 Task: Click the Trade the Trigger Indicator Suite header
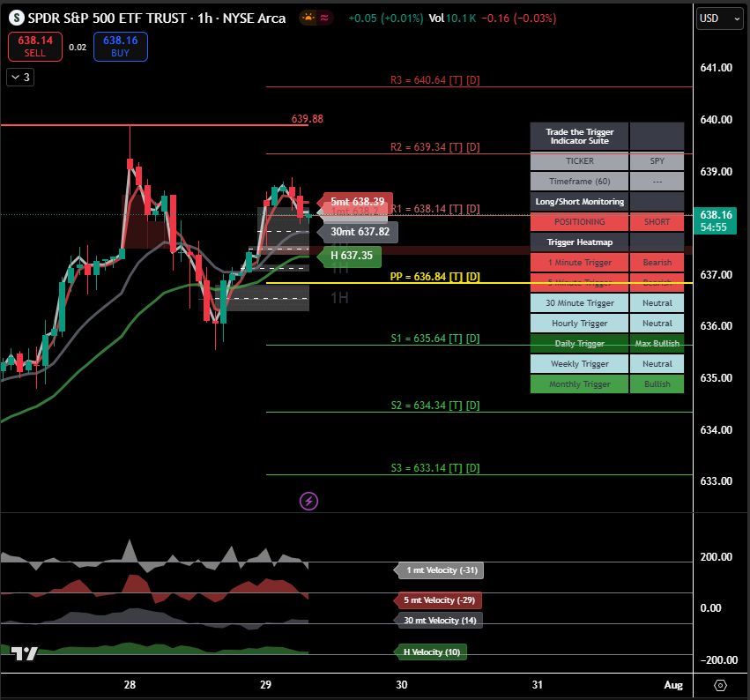579,137
